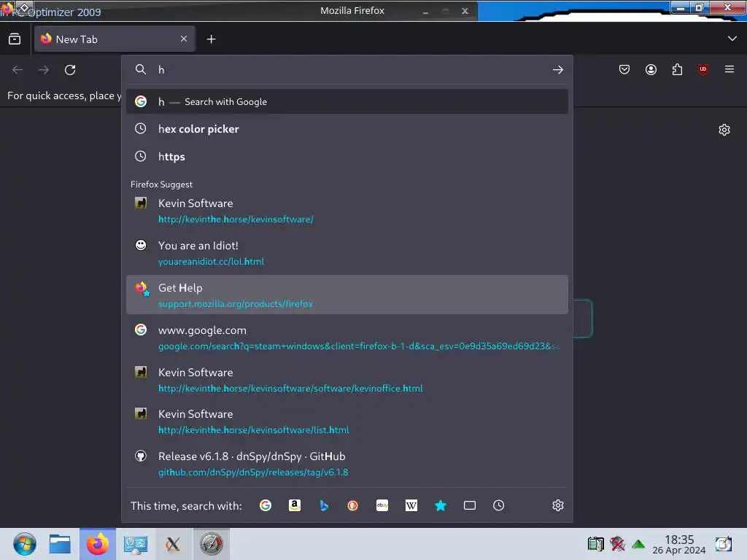
Task: Go forward one page
Action: pos(44,70)
